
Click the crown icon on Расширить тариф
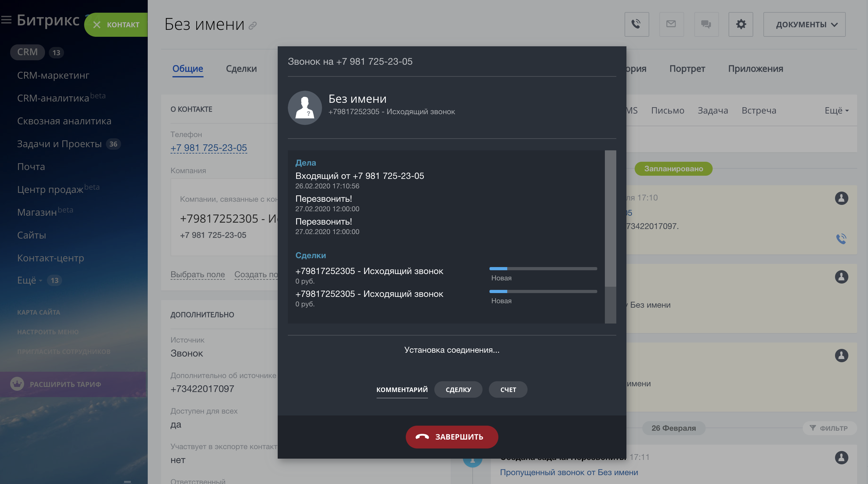pos(17,384)
